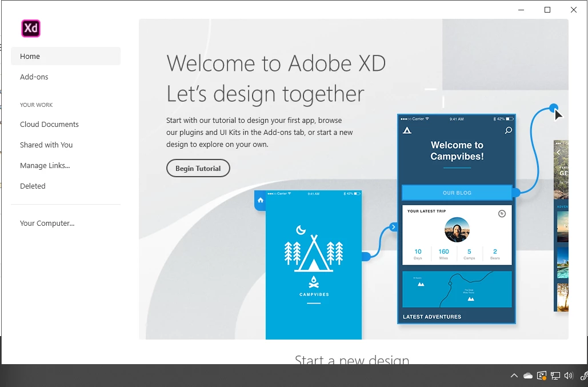Open the Windows Update tray icon with orange dot

542,376
